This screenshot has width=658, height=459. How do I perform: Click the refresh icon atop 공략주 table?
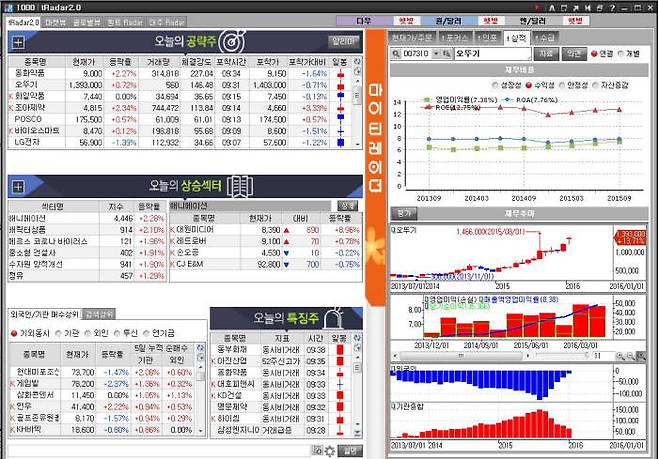357,62
